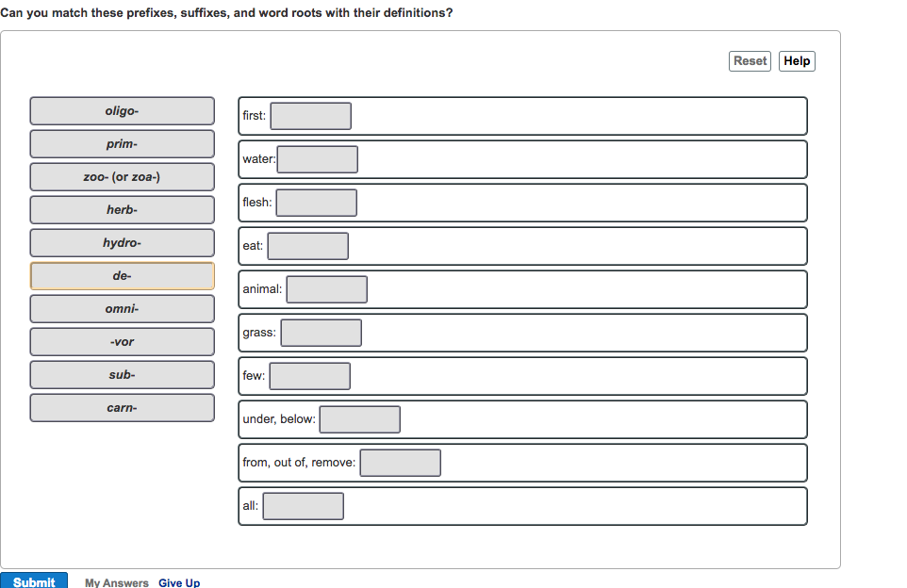Open My Answers
This screenshot has height=588, width=907.
[116, 582]
